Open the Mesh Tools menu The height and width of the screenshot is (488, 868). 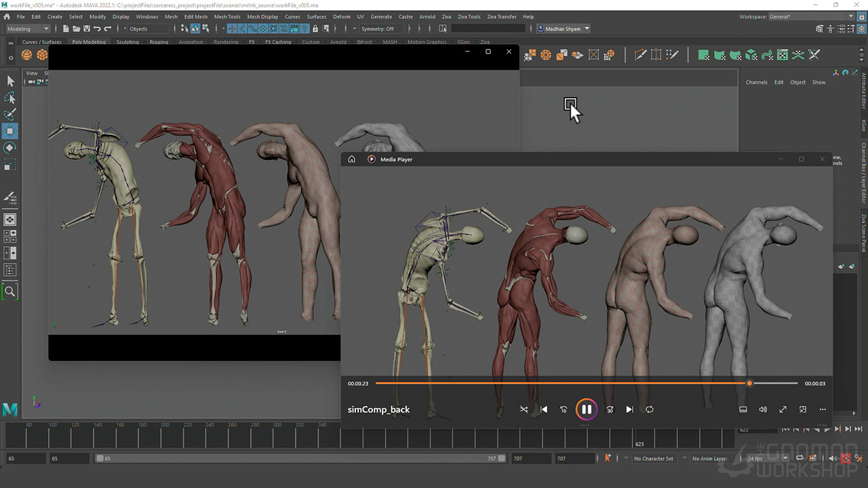point(227,16)
